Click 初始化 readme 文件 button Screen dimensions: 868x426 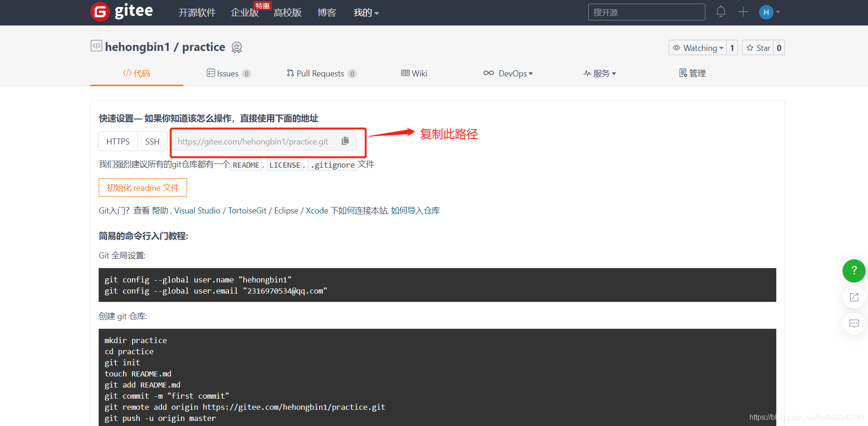click(x=143, y=188)
